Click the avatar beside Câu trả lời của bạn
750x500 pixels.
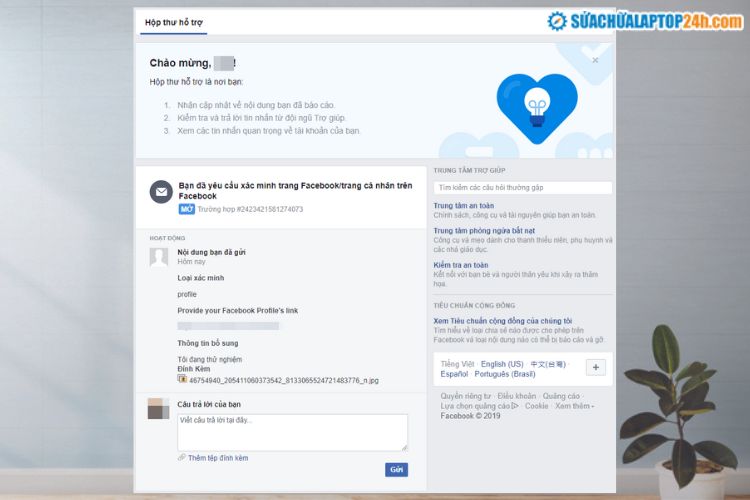click(158, 409)
